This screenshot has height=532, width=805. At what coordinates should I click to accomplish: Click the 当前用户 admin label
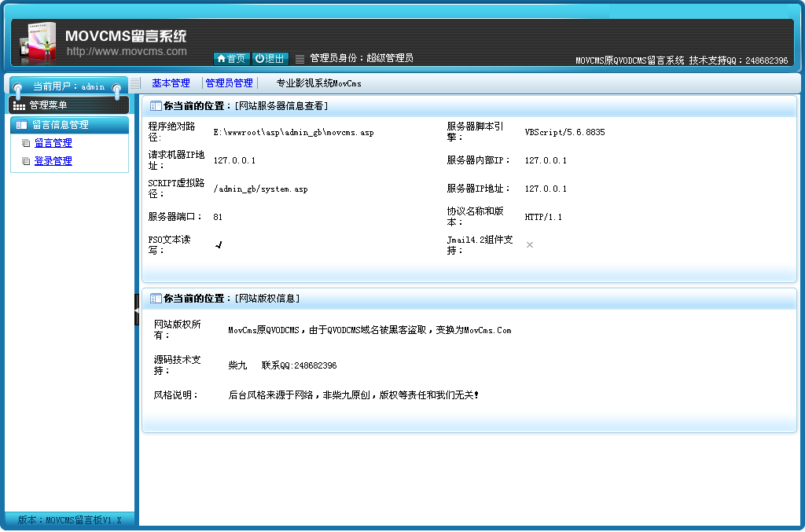coord(68,86)
